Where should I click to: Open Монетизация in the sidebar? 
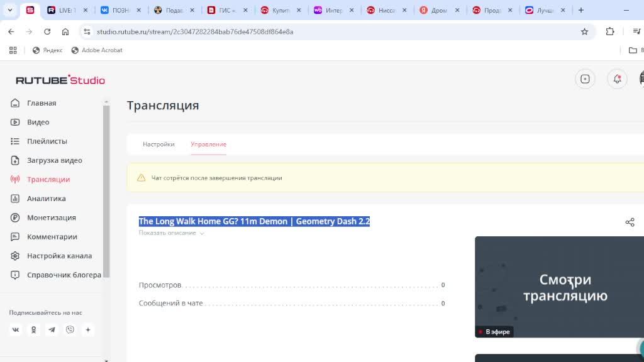pyautogui.click(x=52, y=217)
